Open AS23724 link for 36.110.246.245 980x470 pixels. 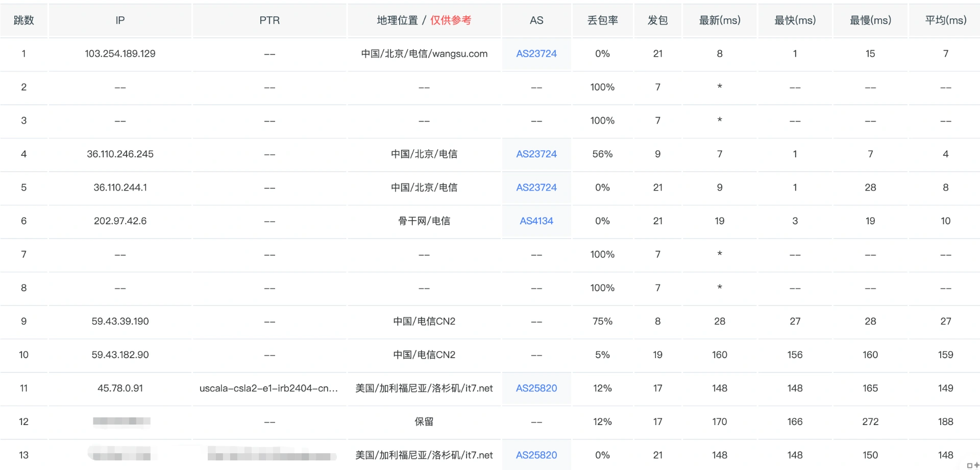[x=536, y=154]
